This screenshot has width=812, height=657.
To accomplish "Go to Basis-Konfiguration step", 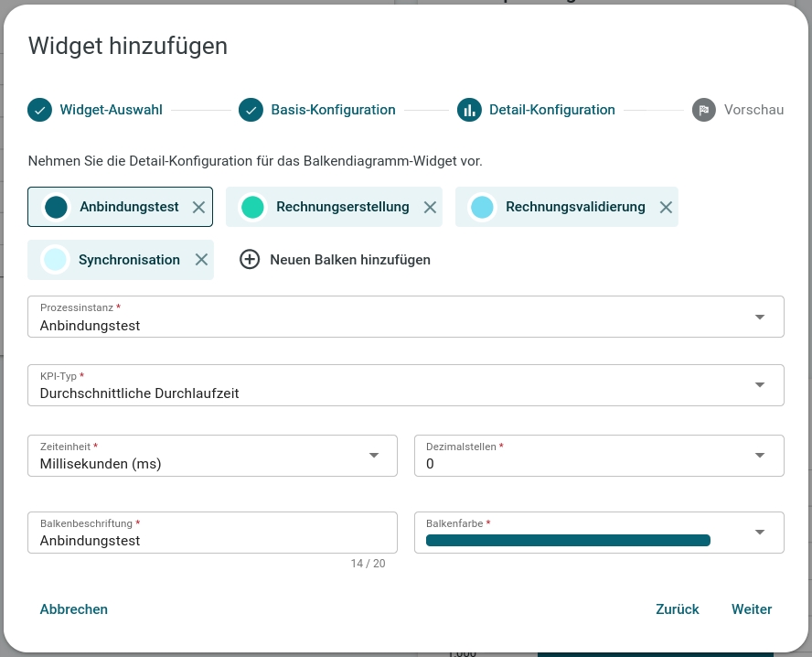I will click(x=333, y=110).
